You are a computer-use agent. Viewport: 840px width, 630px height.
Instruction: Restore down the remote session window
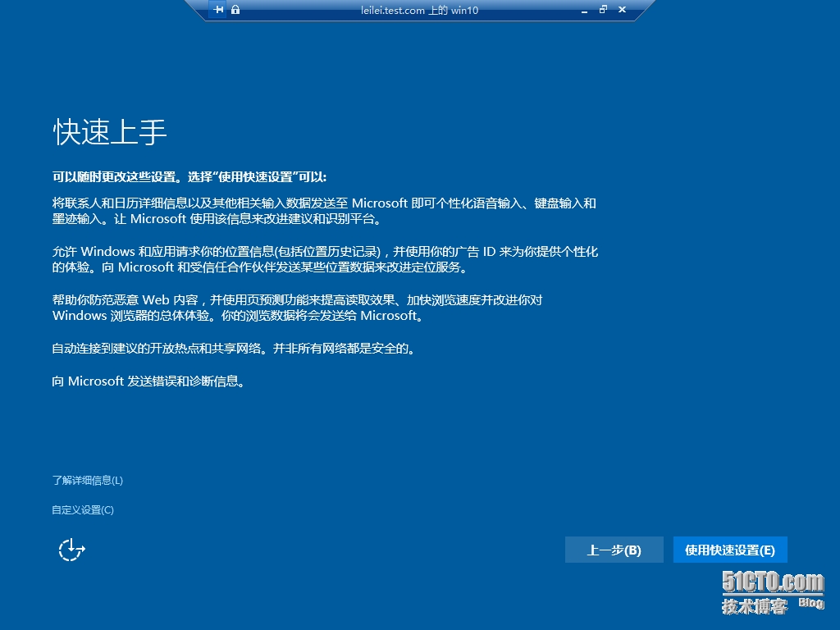tap(603, 9)
